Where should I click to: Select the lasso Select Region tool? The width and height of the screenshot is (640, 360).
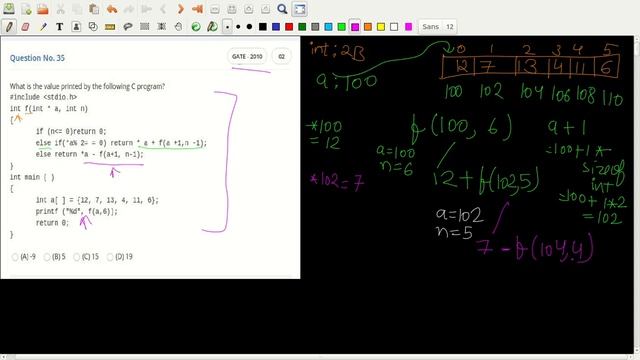pos(128,27)
